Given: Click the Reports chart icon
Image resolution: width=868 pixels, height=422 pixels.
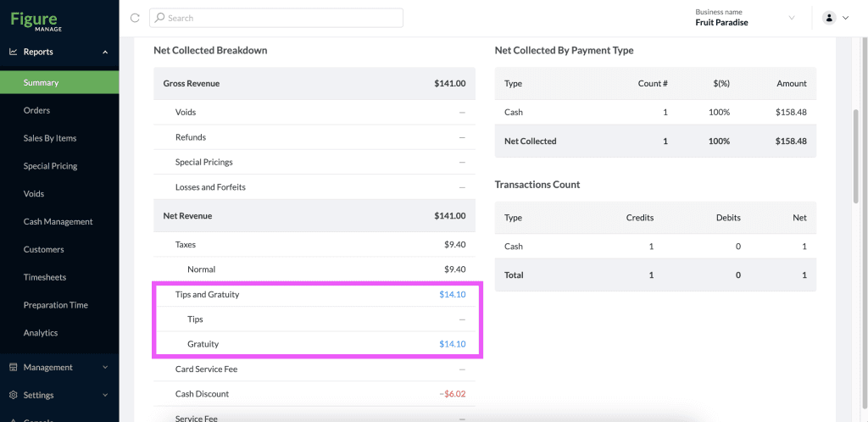Looking at the screenshot, I should 14,52.
